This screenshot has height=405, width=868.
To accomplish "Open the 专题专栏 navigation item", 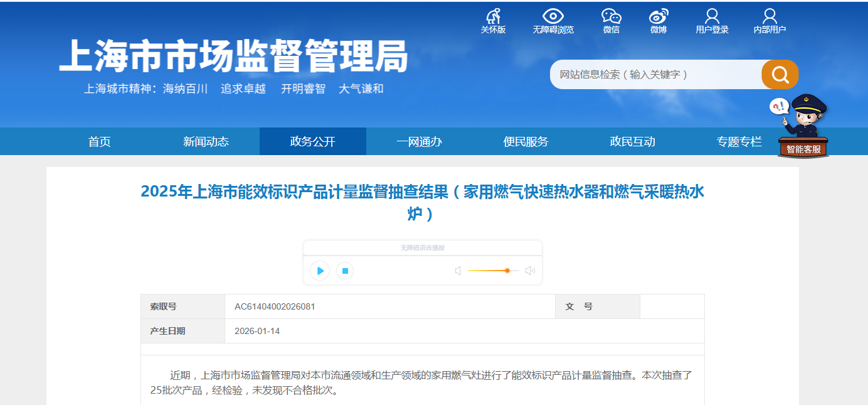I will coord(739,142).
